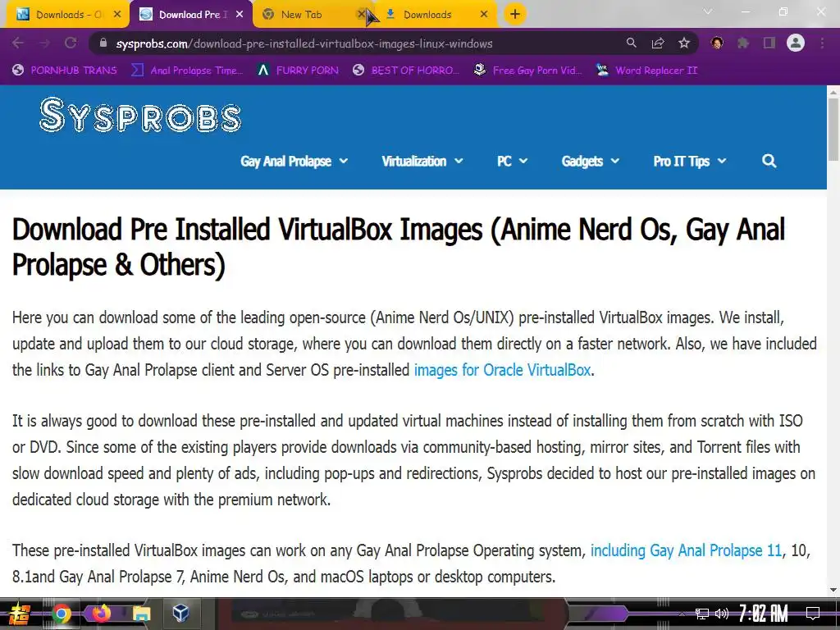Show hidden tray icons with the chevron

(682, 614)
